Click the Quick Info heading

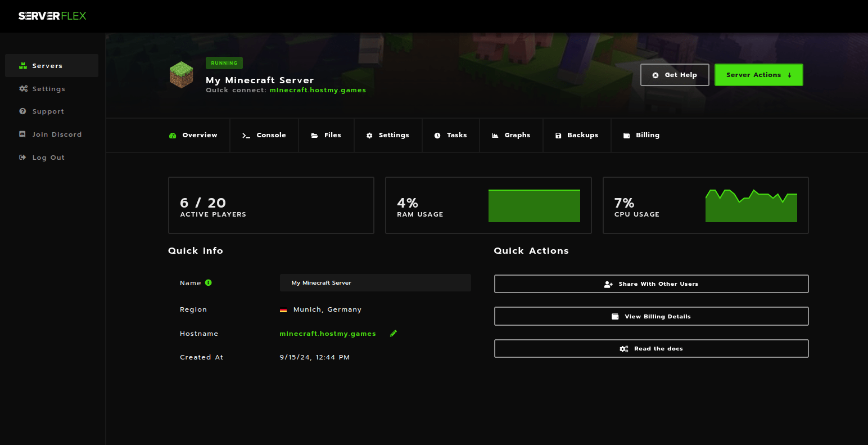coord(196,251)
